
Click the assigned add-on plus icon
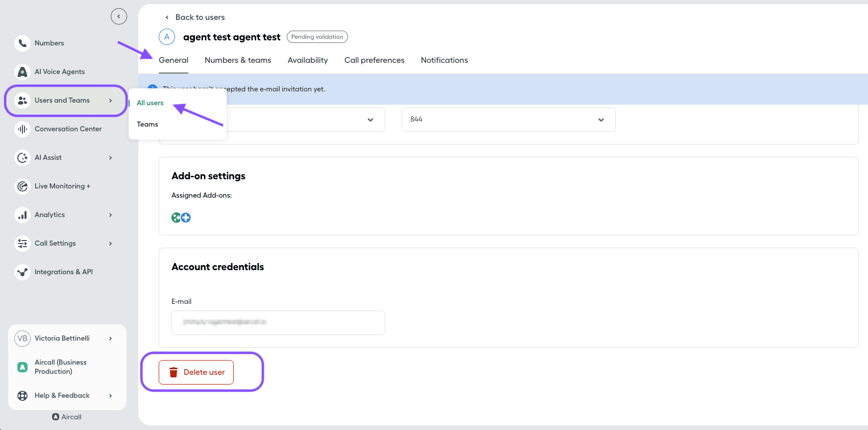(186, 218)
